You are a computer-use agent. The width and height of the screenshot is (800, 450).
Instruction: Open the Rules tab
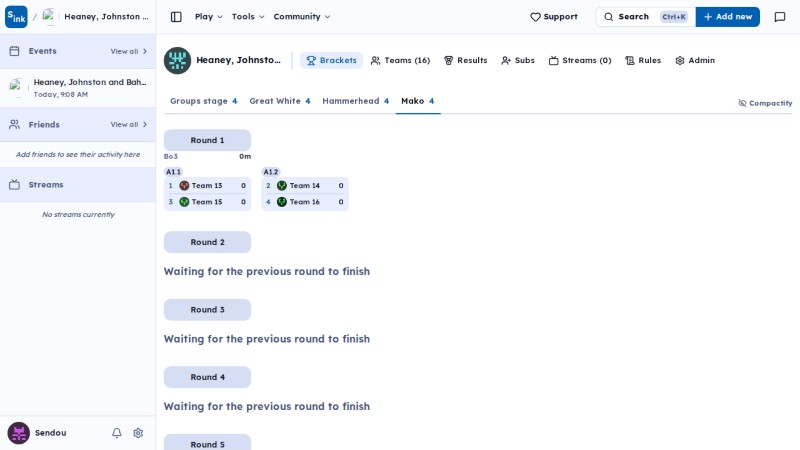tap(643, 60)
